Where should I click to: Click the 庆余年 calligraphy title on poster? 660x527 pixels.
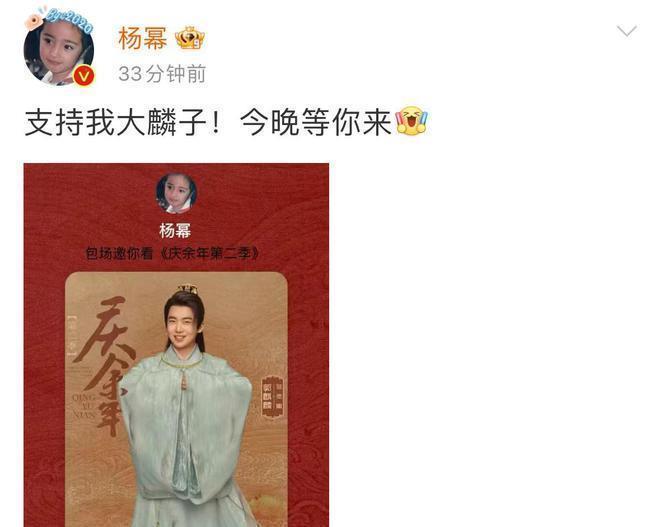coord(103,364)
